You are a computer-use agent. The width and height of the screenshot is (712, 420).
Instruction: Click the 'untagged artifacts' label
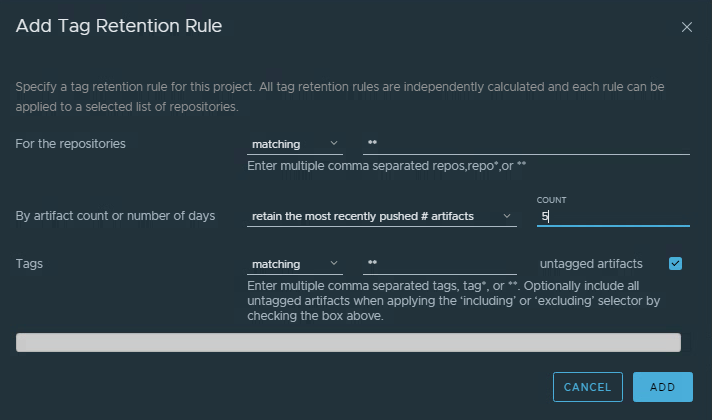pyautogui.click(x=591, y=264)
